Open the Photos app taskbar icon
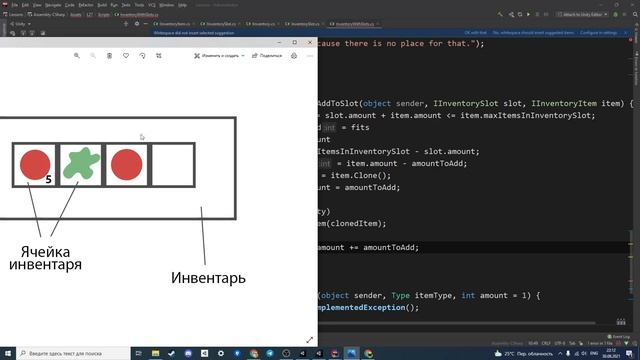 [x=351, y=353]
